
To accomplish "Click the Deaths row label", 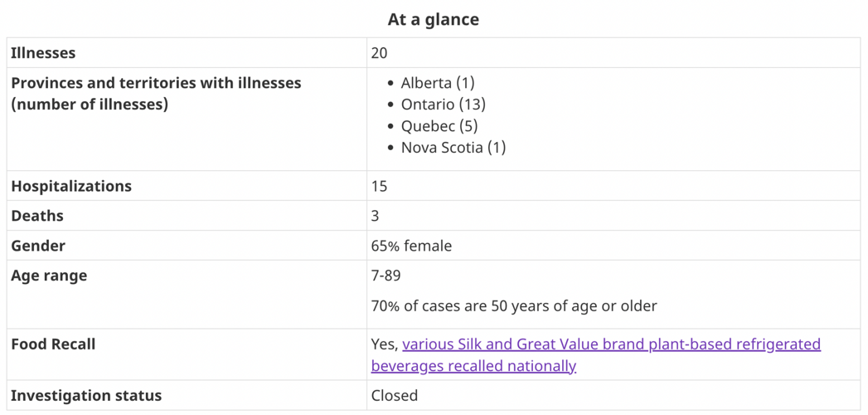I will pyautogui.click(x=37, y=216).
